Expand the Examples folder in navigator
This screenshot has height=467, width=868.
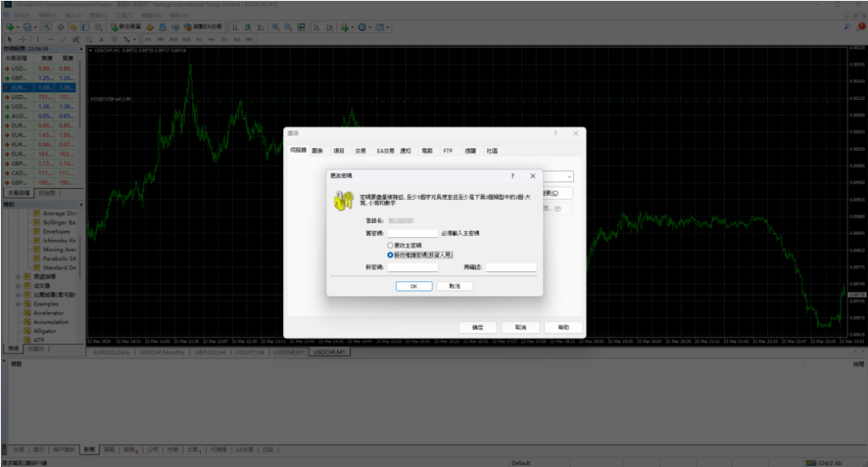[x=19, y=303]
